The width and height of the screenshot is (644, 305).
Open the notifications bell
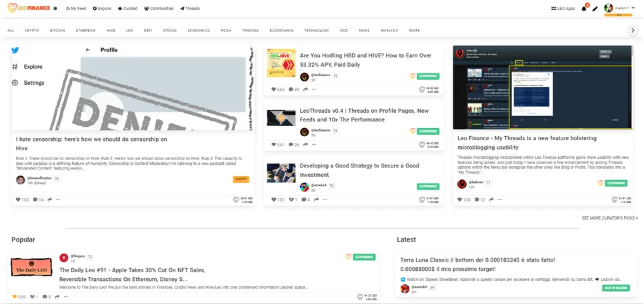point(584,9)
